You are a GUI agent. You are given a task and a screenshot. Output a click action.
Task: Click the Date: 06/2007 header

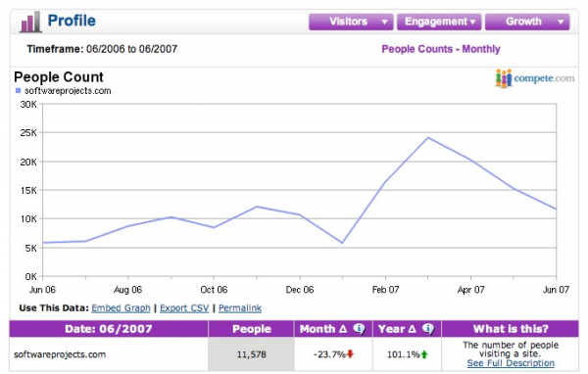coord(109,329)
